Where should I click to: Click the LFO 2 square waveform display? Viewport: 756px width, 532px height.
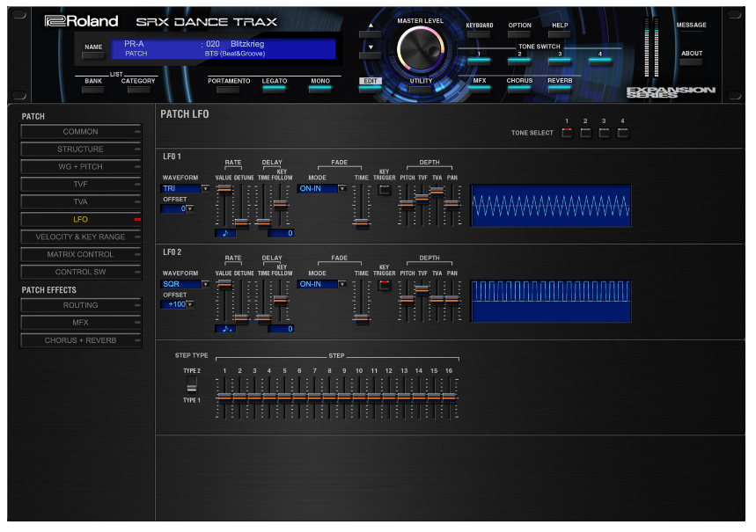(551, 302)
